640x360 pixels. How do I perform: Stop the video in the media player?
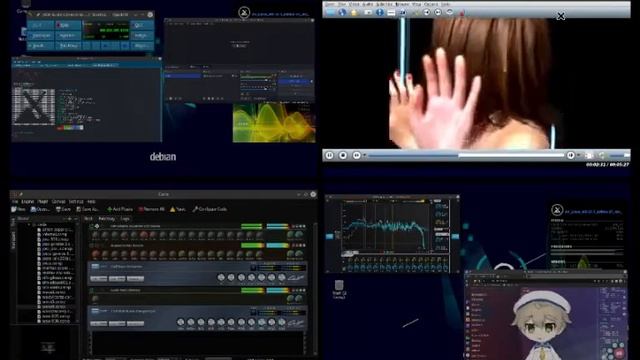343,155
